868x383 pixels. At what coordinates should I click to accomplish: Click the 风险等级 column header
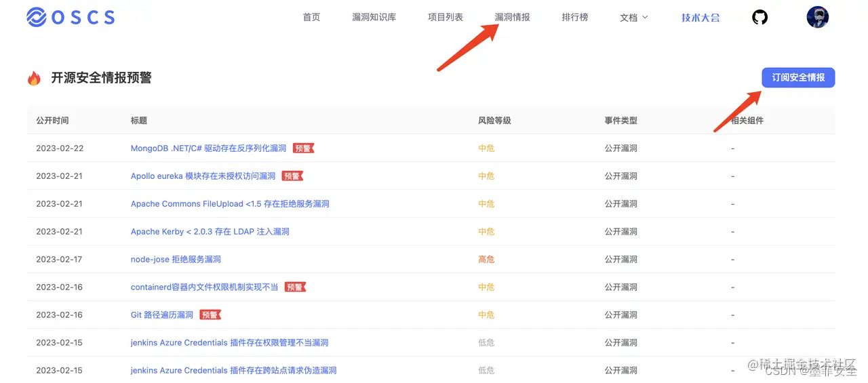pos(494,120)
